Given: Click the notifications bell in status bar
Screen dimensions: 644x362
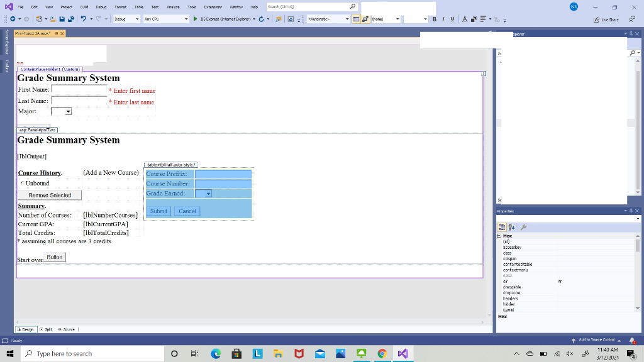Looking at the screenshot, I should [x=632, y=340].
